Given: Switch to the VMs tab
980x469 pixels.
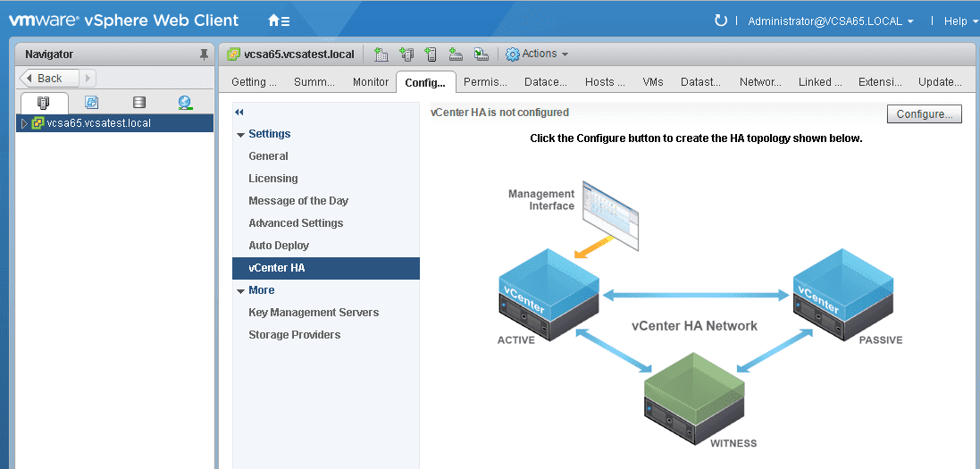Looking at the screenshot, I should point(652,82).
